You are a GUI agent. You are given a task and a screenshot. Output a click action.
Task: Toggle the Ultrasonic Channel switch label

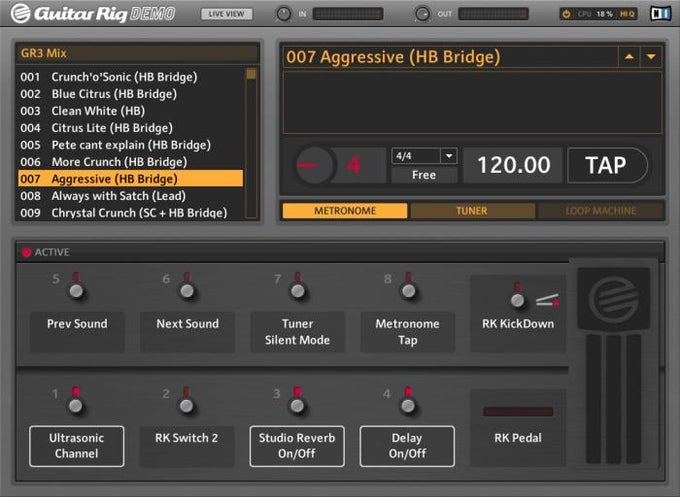77,446
